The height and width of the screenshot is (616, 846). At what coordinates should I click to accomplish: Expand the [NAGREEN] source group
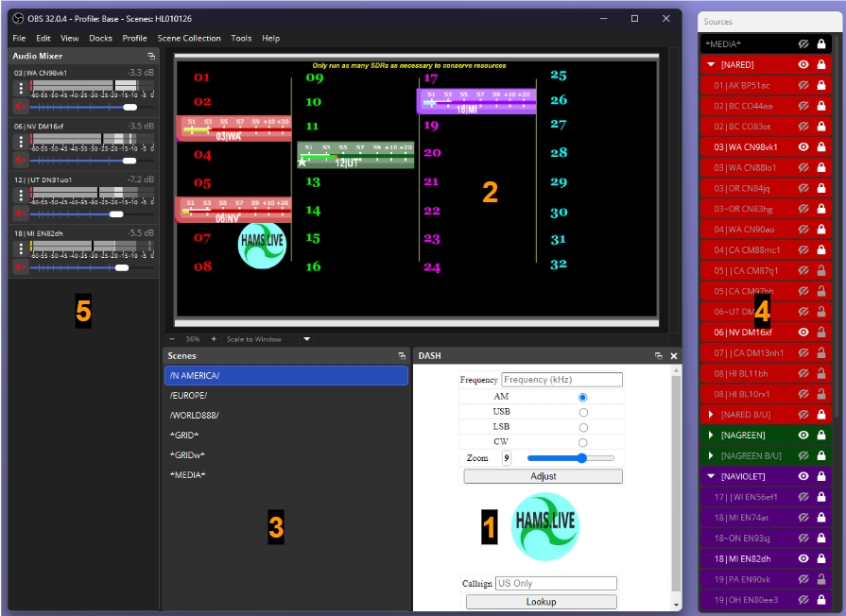(x=711, y=436)
